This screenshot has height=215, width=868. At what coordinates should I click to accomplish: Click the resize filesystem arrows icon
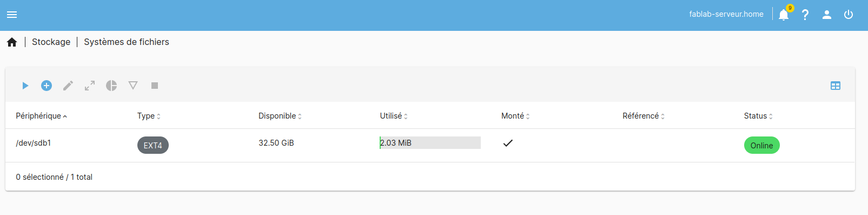pos(90,86)
